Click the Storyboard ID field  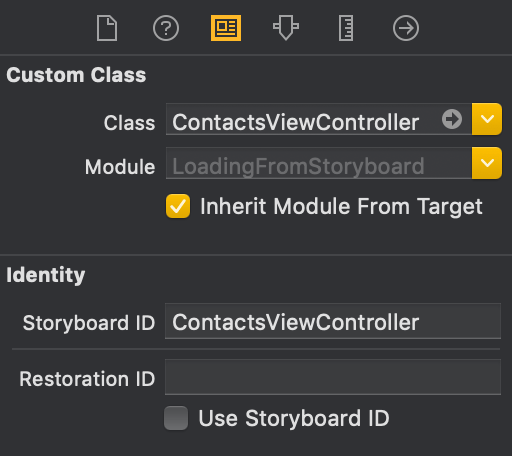tap(333, 321)
